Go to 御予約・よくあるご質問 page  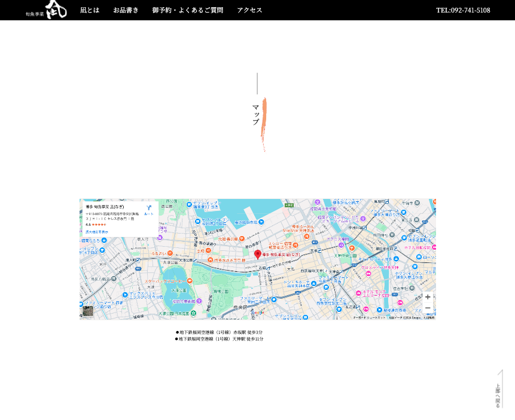187,10
